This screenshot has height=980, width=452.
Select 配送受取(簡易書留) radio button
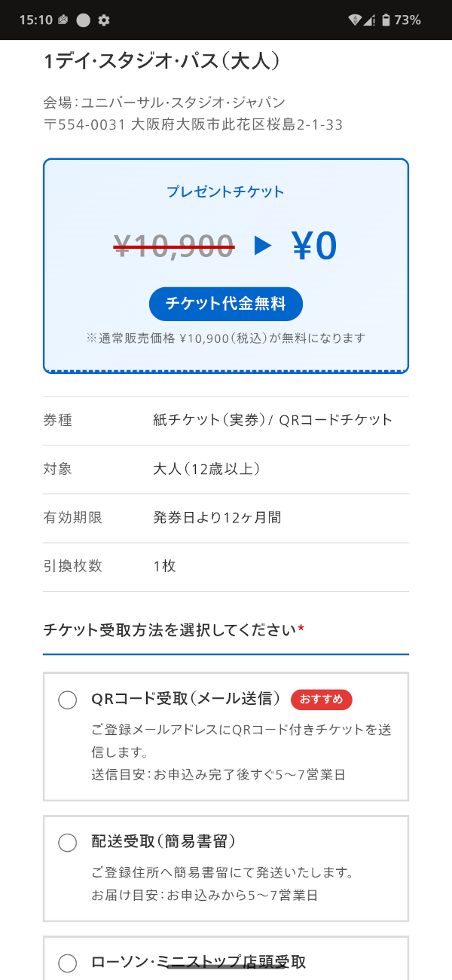pyautogui.click(x=68, y=843)
